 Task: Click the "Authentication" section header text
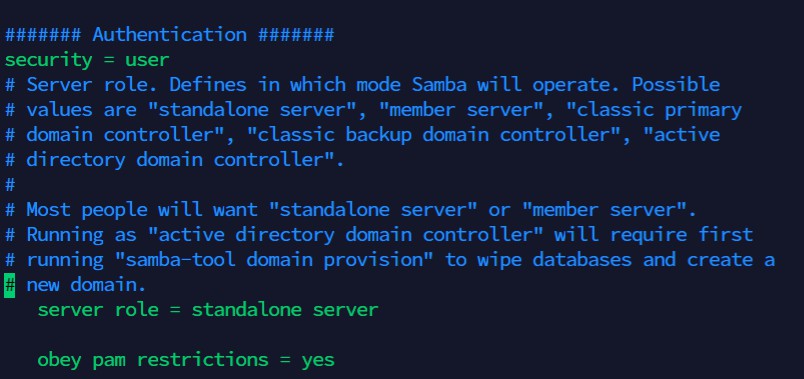coord(169,35)
